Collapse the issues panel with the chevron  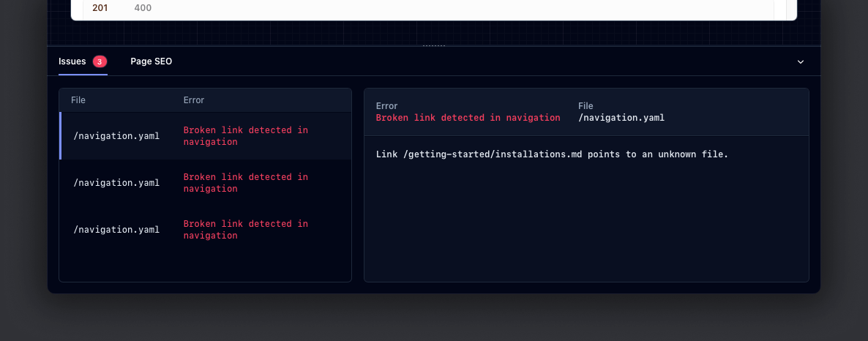click(800, 62)
